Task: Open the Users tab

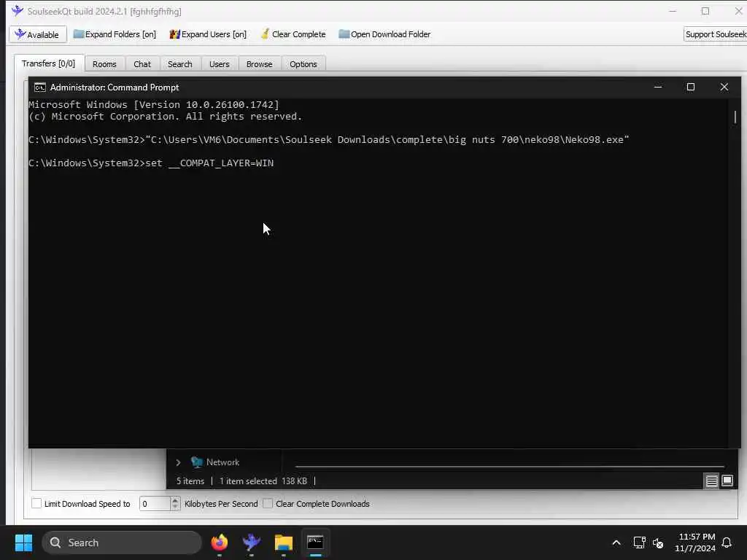Action: [x=219, y=64]
